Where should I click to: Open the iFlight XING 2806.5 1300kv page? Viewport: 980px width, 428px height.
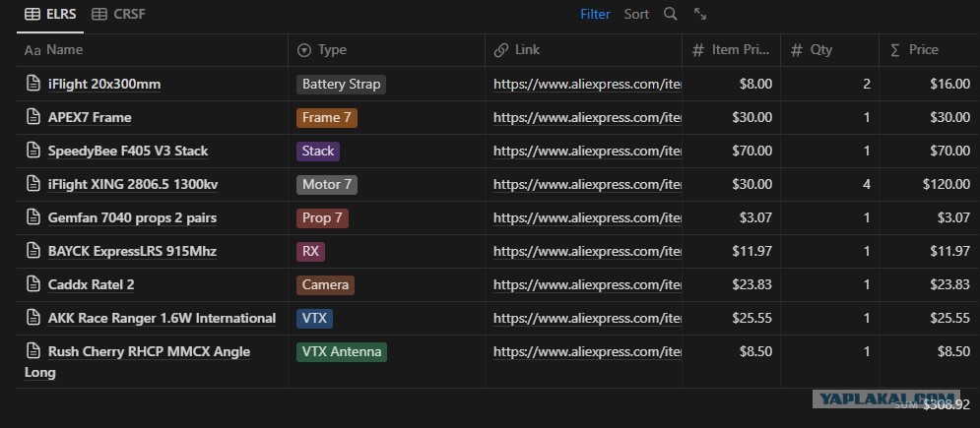[133, 185]
